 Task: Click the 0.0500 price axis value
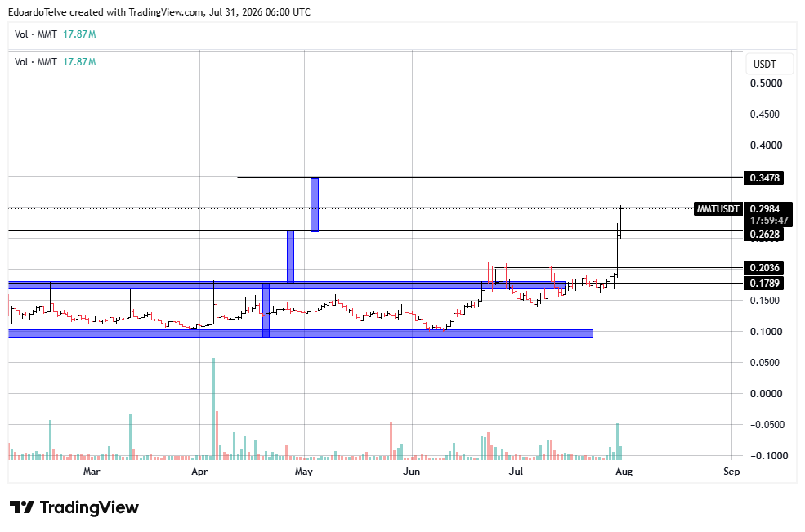pyautogui.click(x=764, y=363)
